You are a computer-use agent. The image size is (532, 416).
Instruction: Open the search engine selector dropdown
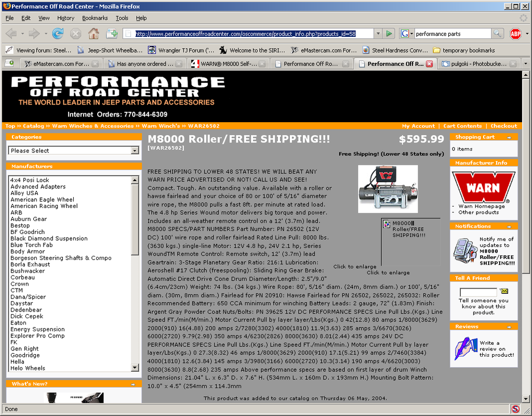coord(407,34)
